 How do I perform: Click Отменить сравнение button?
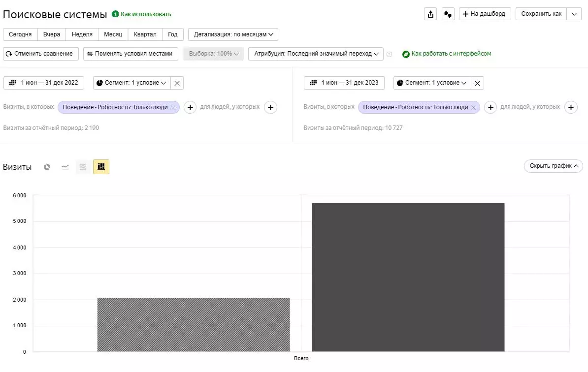[40, 54]
